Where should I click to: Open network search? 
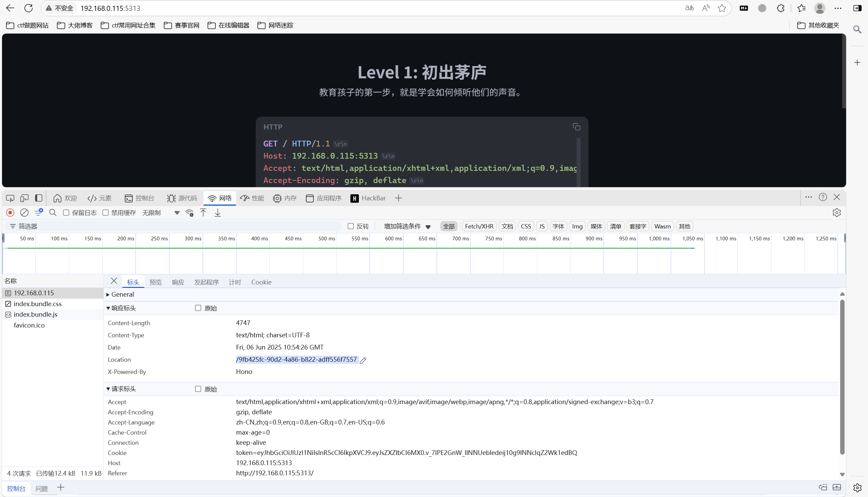pos(53,213)
